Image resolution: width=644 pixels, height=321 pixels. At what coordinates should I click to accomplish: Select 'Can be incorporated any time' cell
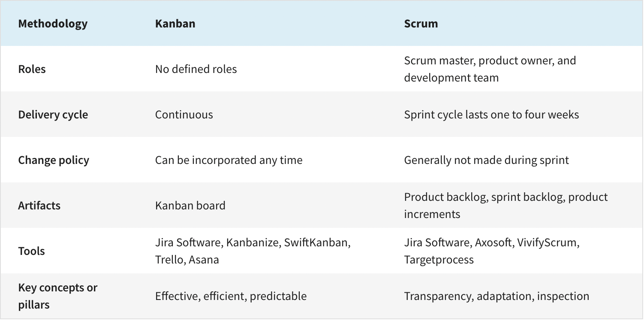(229, 160)
